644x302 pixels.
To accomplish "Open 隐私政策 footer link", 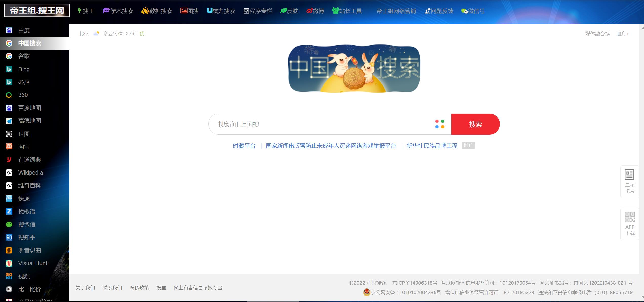I will click(139, 288).
